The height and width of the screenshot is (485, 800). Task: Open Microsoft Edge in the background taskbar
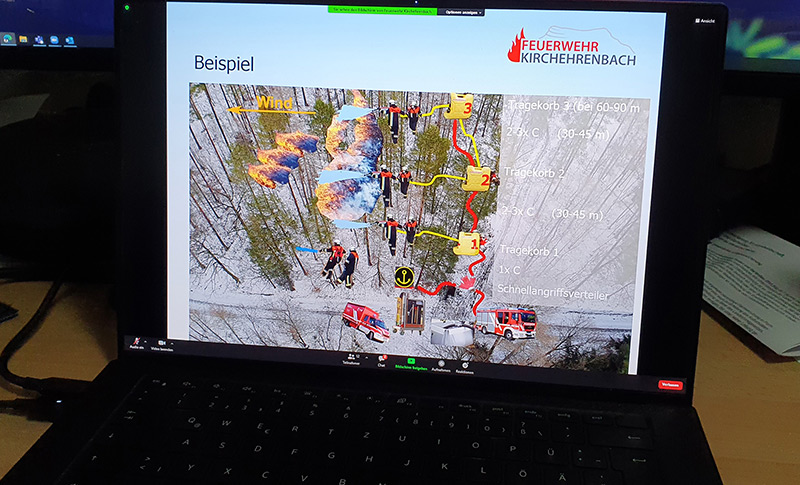coord(8,38)
